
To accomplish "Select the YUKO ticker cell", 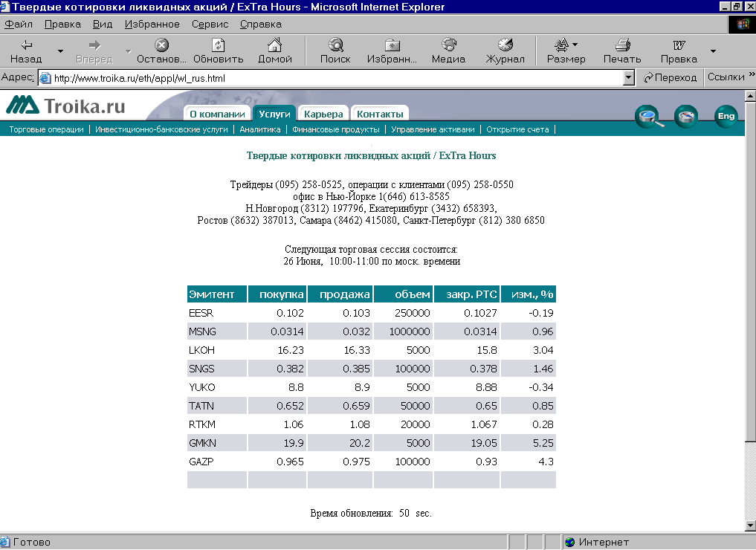I will (217, 387).
